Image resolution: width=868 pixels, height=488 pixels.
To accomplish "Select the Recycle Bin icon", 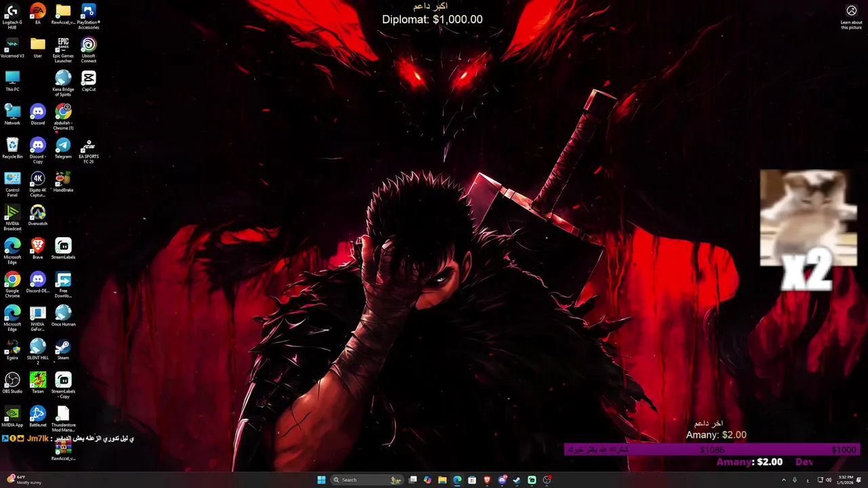I will [12, 148].
